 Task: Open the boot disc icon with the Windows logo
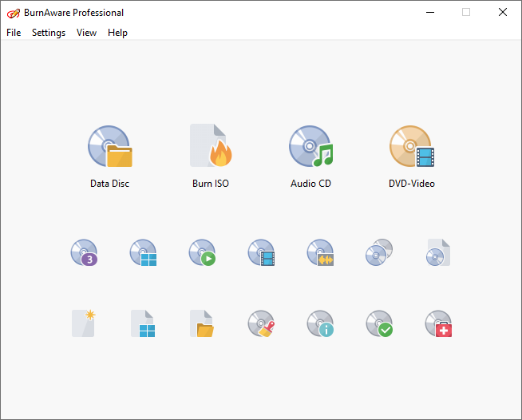coord(143,252)
